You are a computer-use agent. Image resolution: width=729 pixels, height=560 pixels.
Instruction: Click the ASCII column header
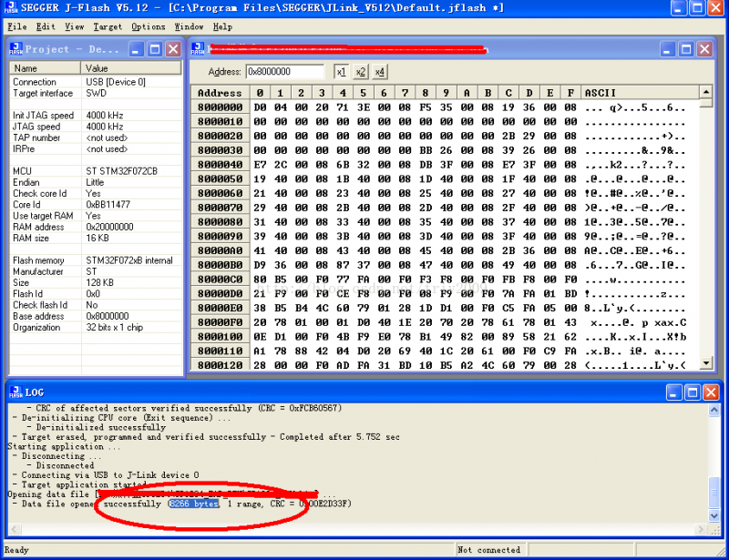pyautogui.click(x=640, y=93)
